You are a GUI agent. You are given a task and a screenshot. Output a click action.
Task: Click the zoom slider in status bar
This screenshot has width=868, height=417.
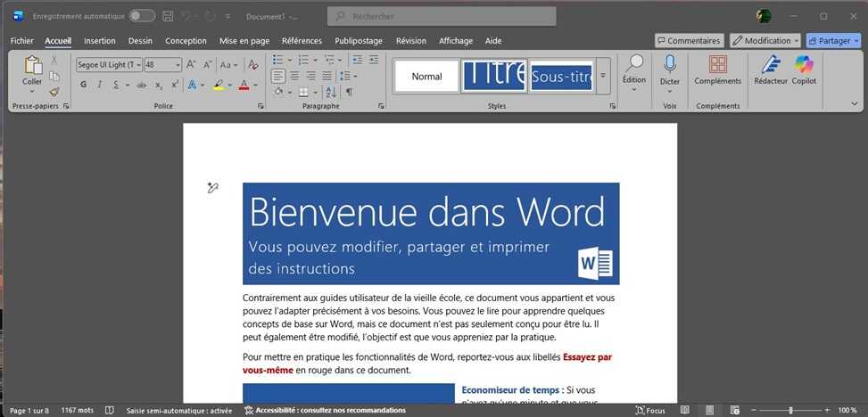coord(790,411)
